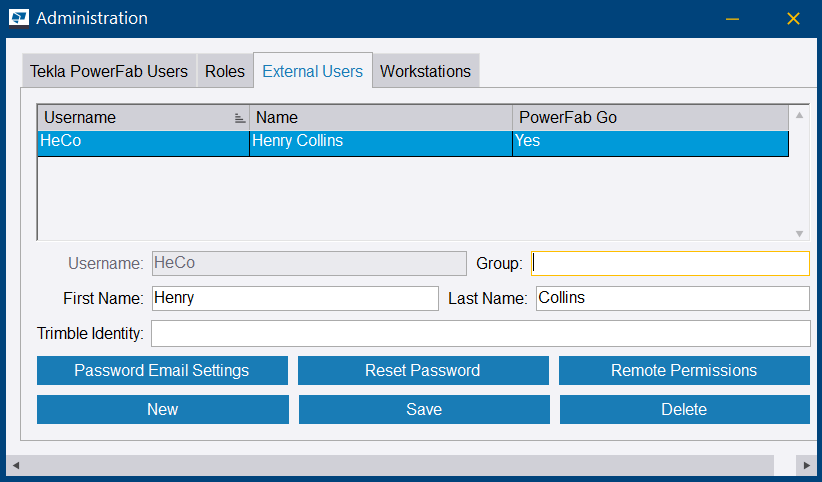Focus the First Name field containing Henry

[x=294, y=298]
